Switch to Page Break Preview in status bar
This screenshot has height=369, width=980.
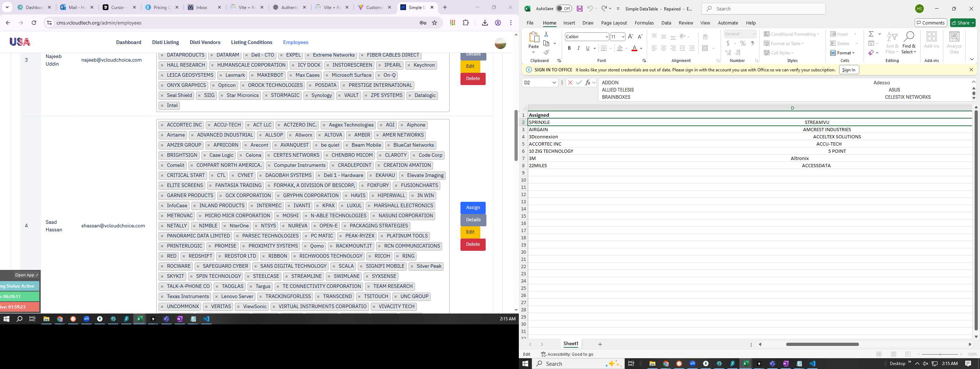coord(908,354)
